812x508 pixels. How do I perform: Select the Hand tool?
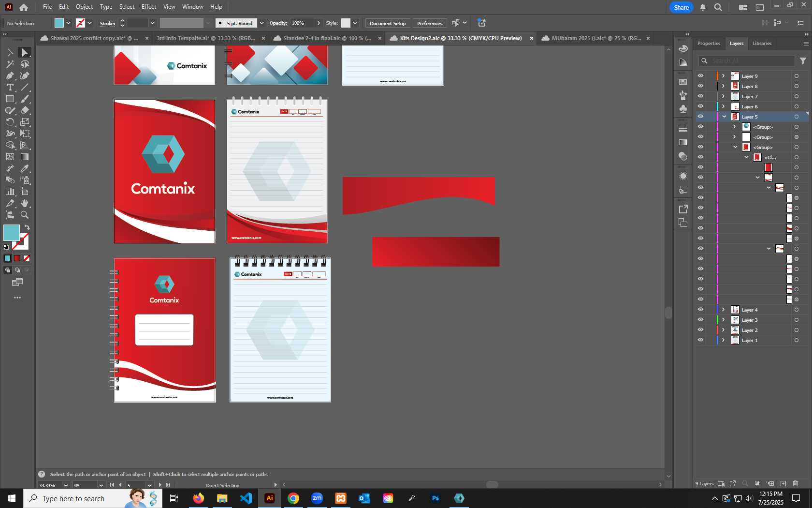click(x=25, y=203)
